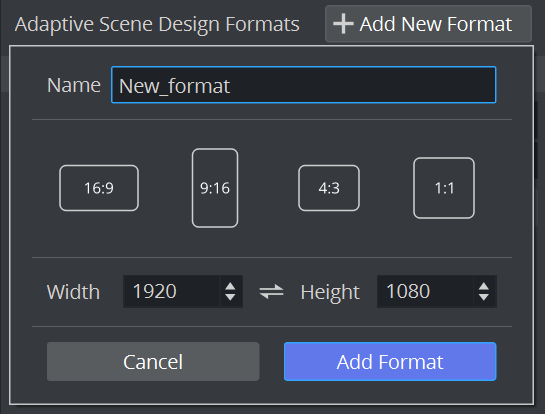Click into the Height field showing 1080
The width and height of the screenshot is (545, 414).
click(425, 291)
